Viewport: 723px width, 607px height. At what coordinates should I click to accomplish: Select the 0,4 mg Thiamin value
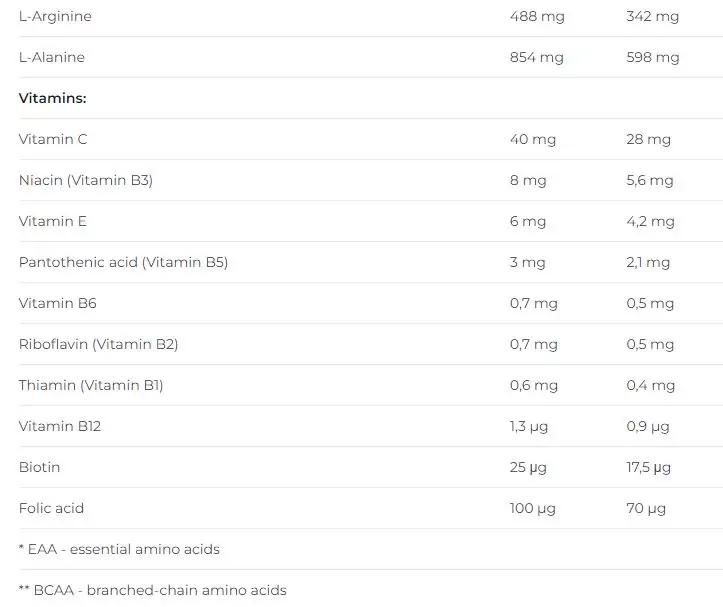pyautogui.click(x=651, y=386)
